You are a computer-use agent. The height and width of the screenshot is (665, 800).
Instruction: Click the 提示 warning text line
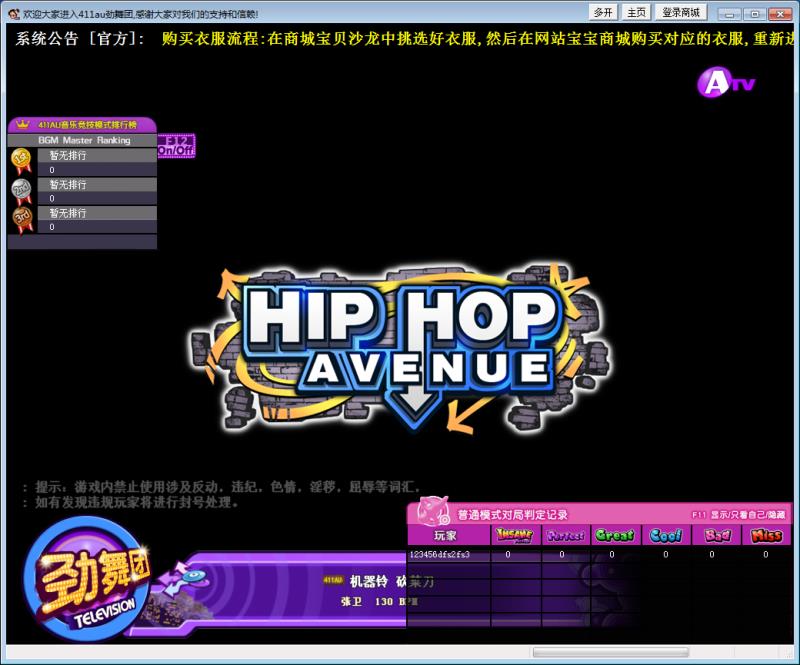222,486
